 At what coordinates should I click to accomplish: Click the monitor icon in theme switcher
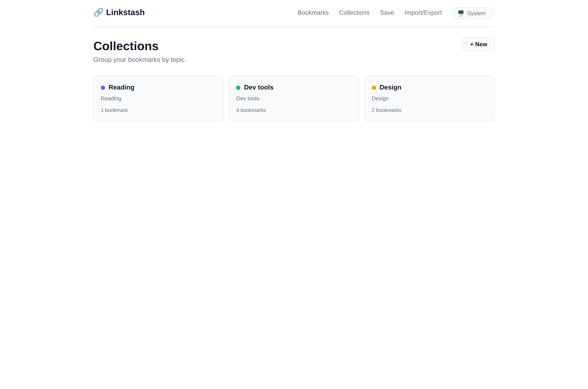click(461, 13)
